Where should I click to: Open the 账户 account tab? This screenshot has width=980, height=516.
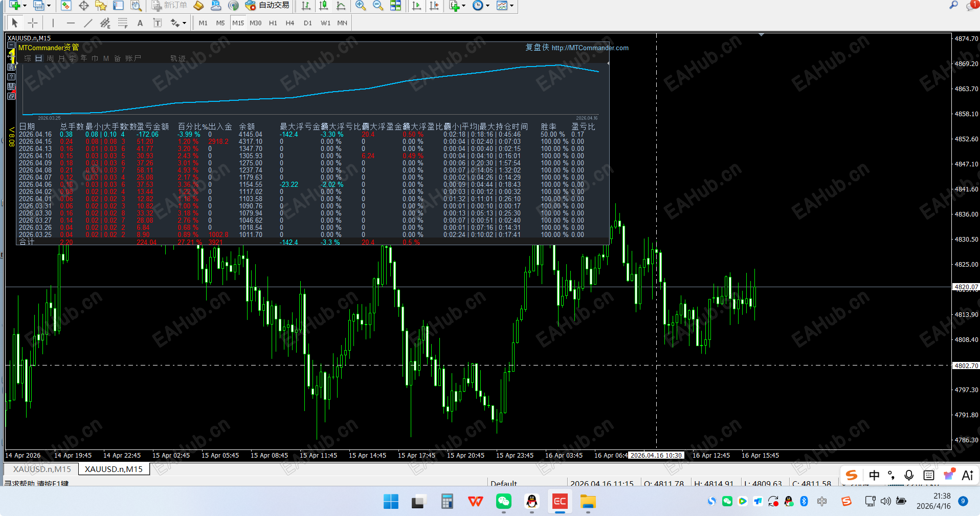133,58
